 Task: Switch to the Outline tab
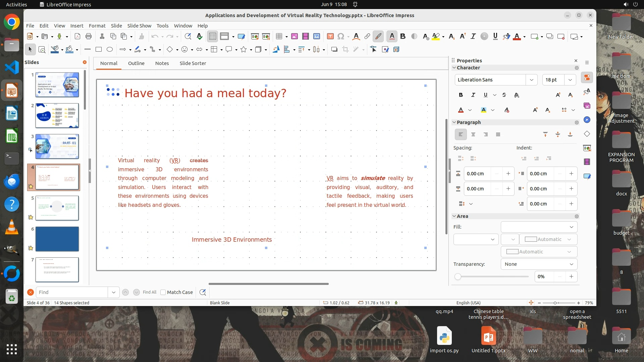click(136, 63)
